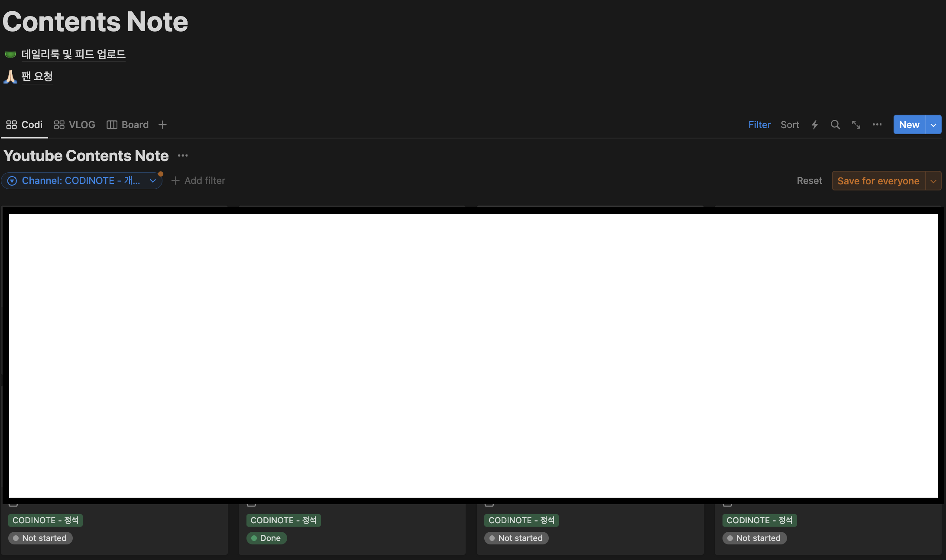The image size is (946, 560).
Task: Open the 데일리룩 및 피드 업로드 page link
Action: (x=74, y=55)
